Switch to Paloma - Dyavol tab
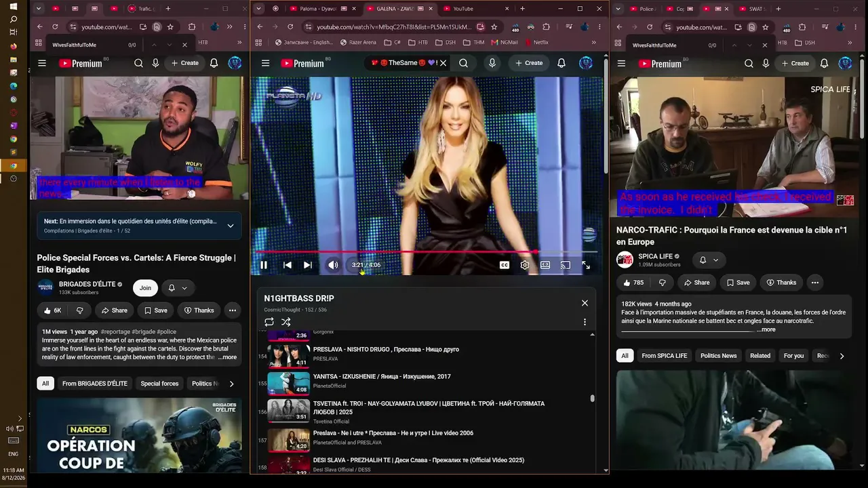 (x=317, y=9)
